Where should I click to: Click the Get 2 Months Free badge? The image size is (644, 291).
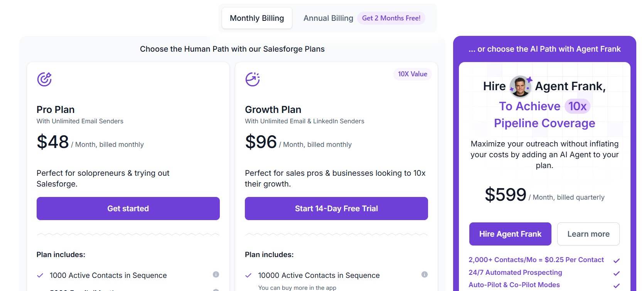pyautogui.click(x=391, y=18)
